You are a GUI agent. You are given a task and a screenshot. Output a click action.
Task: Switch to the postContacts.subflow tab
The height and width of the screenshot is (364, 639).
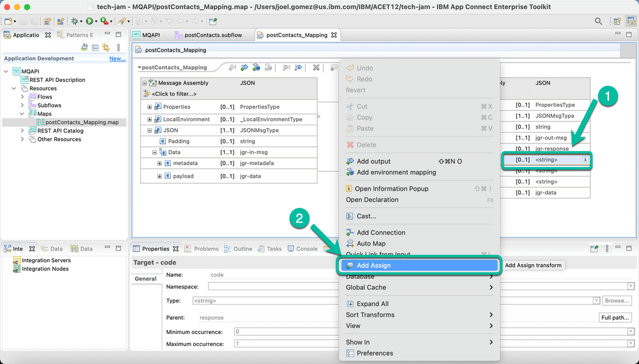click(211, 34)
